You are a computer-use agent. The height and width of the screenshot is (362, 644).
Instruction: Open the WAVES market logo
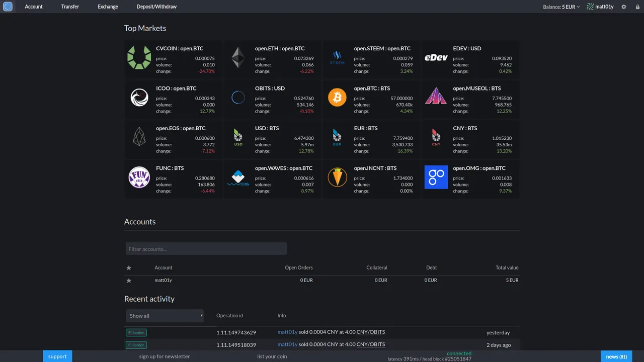pyautogui.click(x=238, y=177)
